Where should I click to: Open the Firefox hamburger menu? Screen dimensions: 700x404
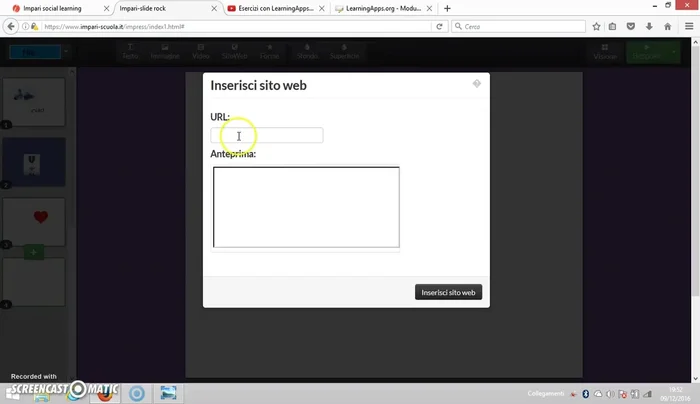[689, 27]
